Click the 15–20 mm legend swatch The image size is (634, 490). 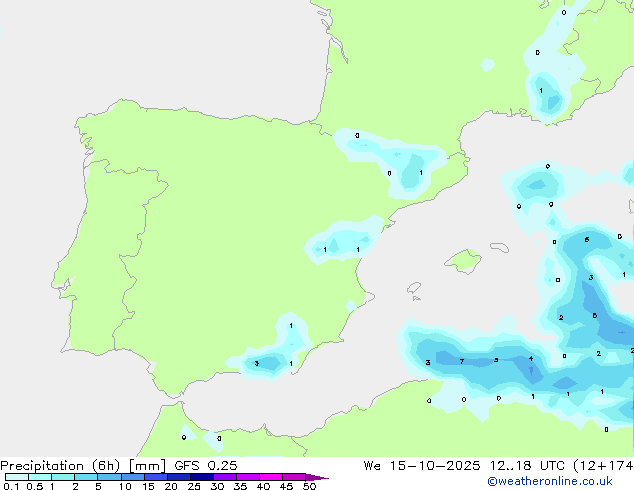[x=156, y=477]
